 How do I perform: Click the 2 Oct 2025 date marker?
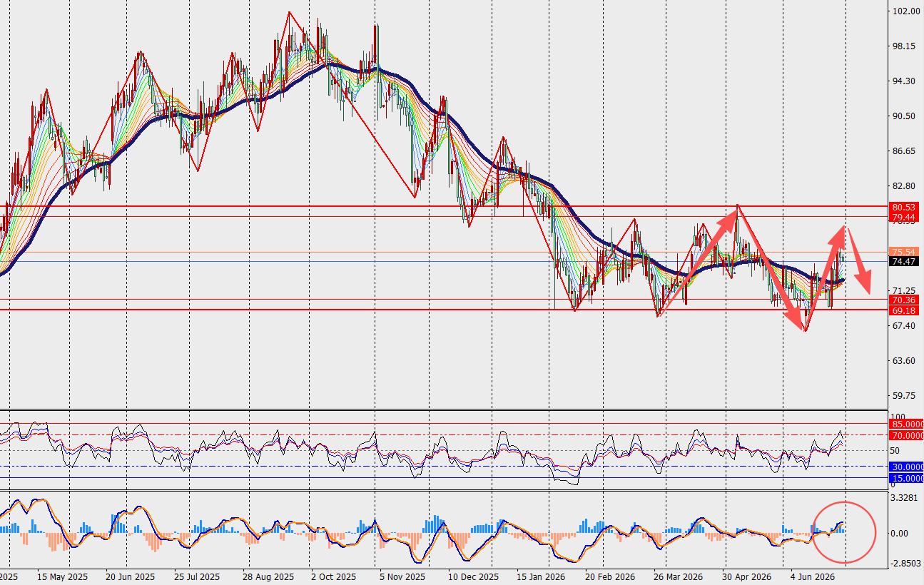pyautogui.click(x=333, y=576)
